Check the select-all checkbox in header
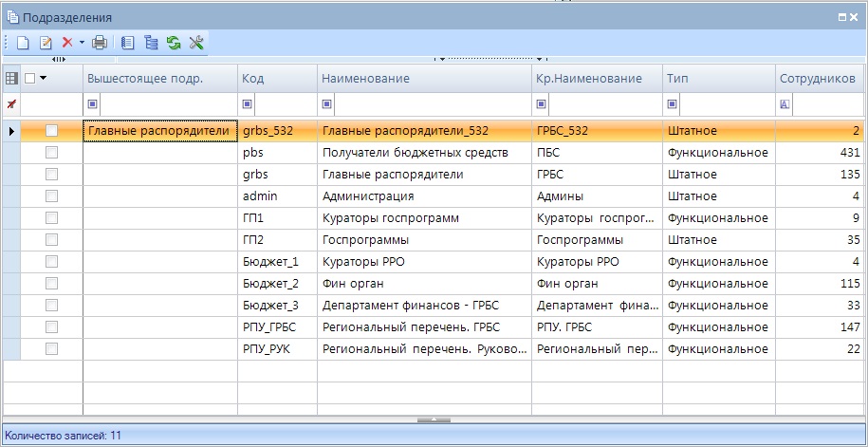This screenshot has width=868, height=447. [29, 79]
